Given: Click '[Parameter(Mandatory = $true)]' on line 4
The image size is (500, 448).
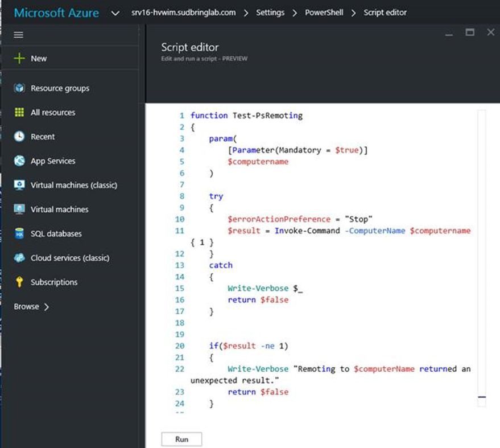Looking at the screenshot, I should pyautogui.click(x=298, y=150).
